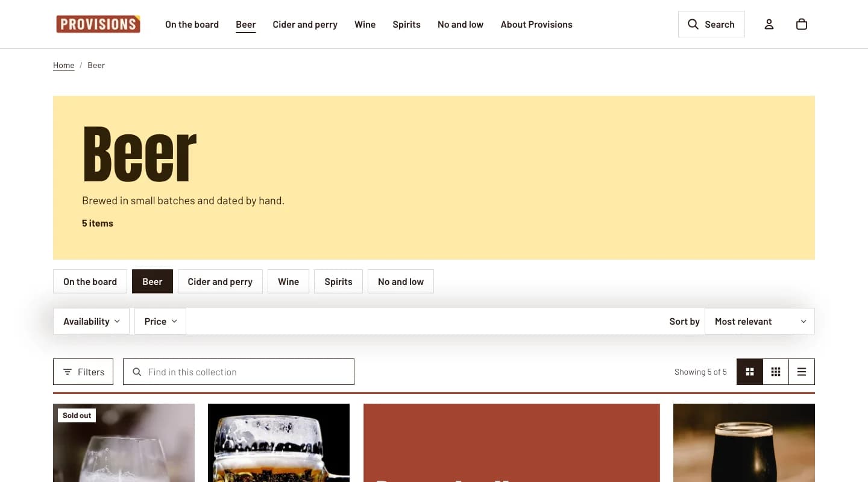Open the shopping cart icon

[x=802, y=24]
